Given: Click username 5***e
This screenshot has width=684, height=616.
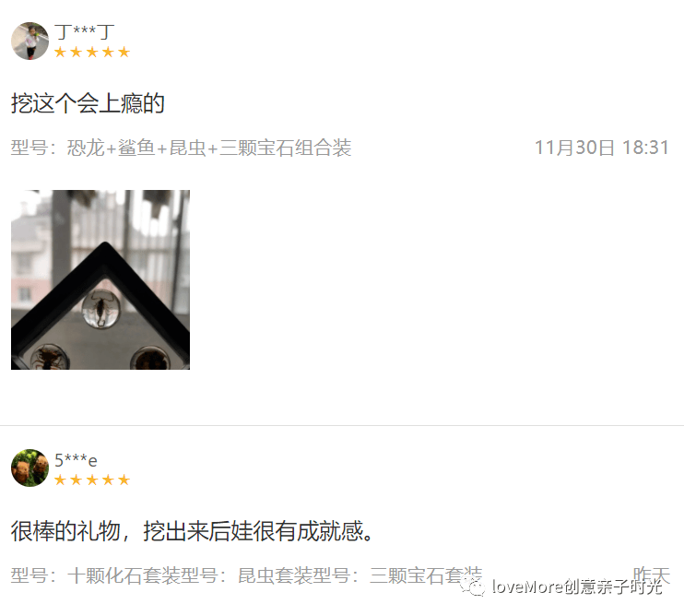Looking at the screenshot, I should [x=76, y=460].
